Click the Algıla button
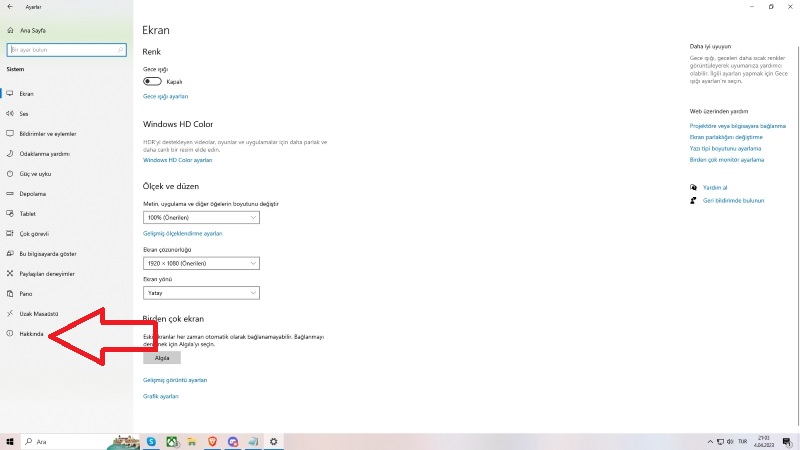800x450 pixels. [162, 358]
